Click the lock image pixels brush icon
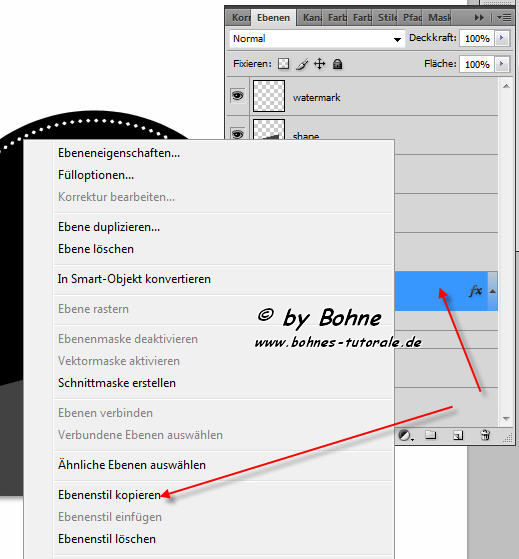The width and height of the screenshot is (519, 559). coord(302,64)
